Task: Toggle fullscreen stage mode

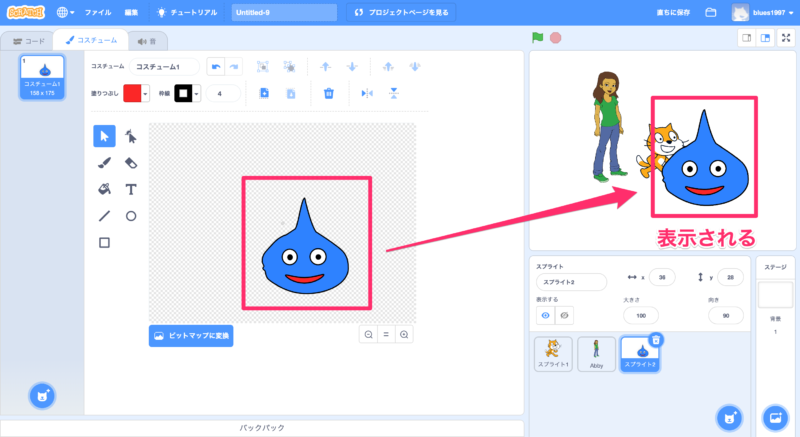Action: [x=785, y=38]
